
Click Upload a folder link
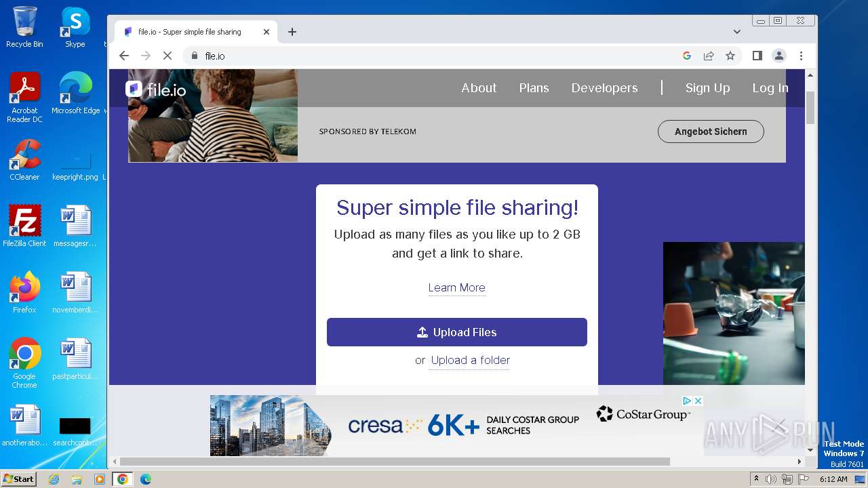(x=470, y=361)
